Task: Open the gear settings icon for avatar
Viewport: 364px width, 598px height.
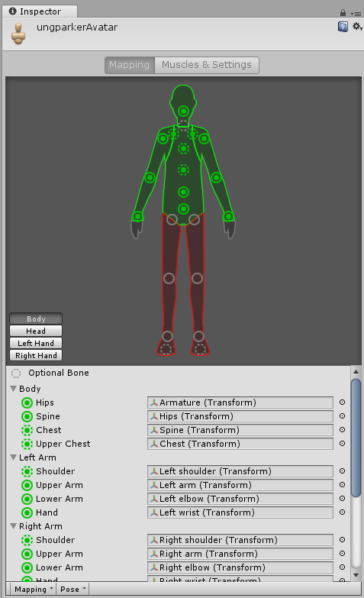Action: 357,26
